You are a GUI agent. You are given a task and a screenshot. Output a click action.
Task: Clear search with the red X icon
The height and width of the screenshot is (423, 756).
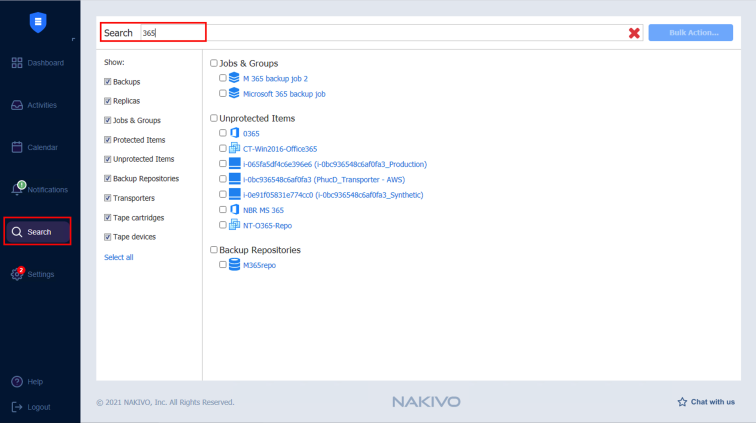(634, 33)
